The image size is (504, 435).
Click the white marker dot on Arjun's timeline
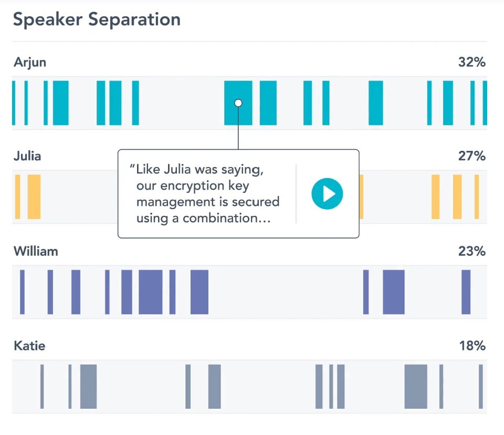238,103
